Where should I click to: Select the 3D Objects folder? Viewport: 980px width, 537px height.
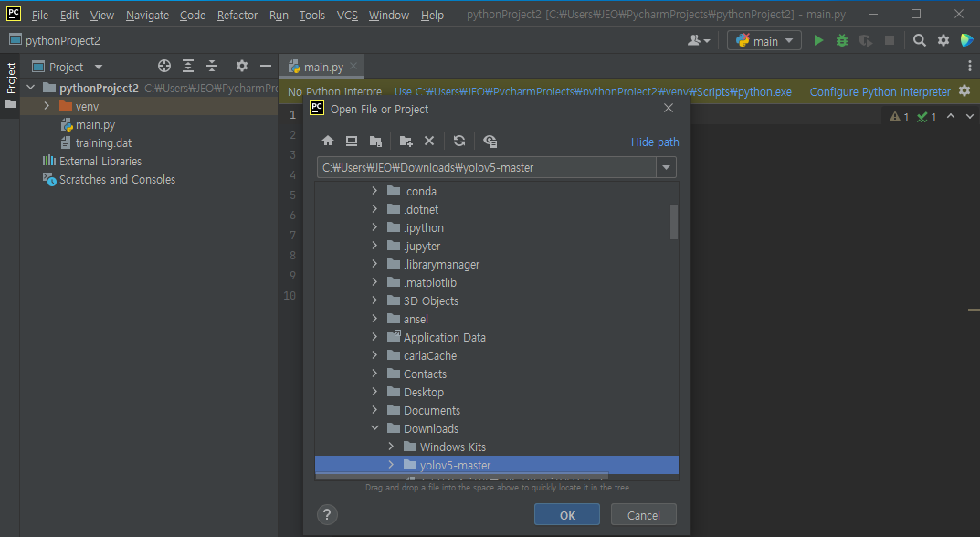pyautogui.click(x=430, y=300)
